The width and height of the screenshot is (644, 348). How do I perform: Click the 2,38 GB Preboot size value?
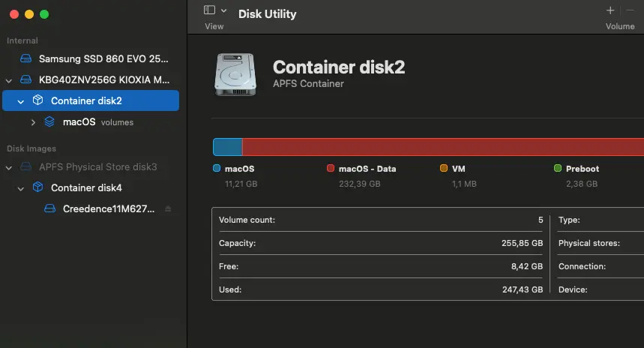pos(582,184)
